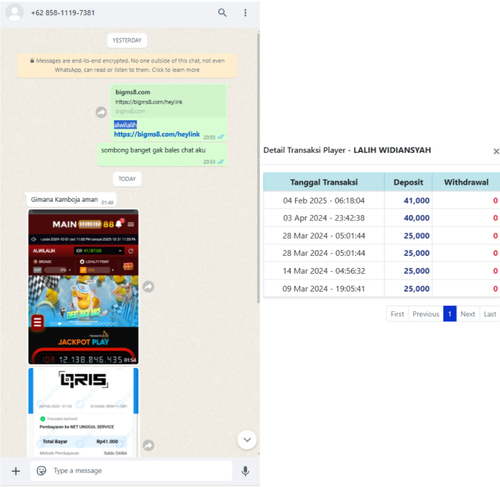500x487 pixels.
Task: Click deposit value 40,000
Action: [x=417, y=218]
